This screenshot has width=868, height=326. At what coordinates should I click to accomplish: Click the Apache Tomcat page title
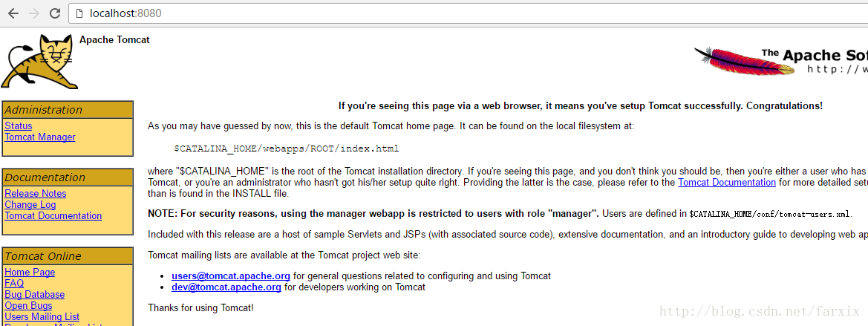click(114, 40)
